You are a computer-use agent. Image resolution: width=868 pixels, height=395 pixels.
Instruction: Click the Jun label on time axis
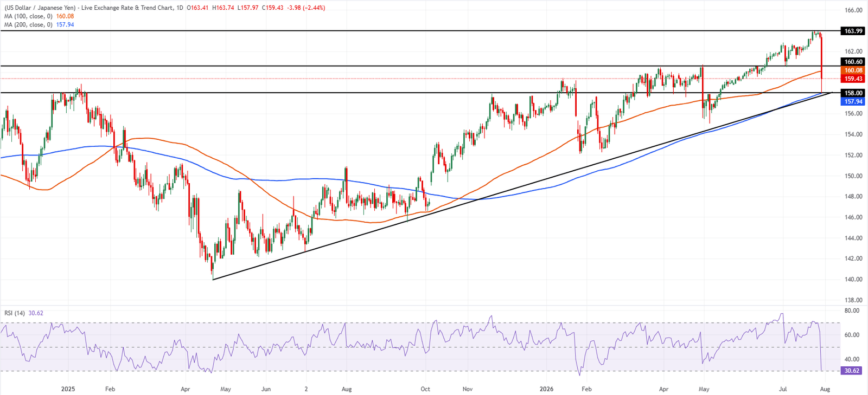tap(266, 389)
